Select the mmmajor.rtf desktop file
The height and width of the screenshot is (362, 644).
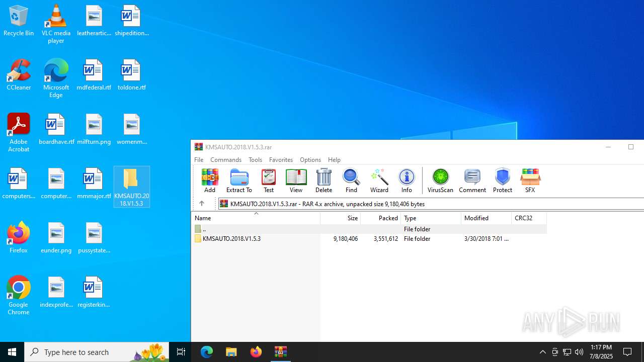[x=94, y=184]
